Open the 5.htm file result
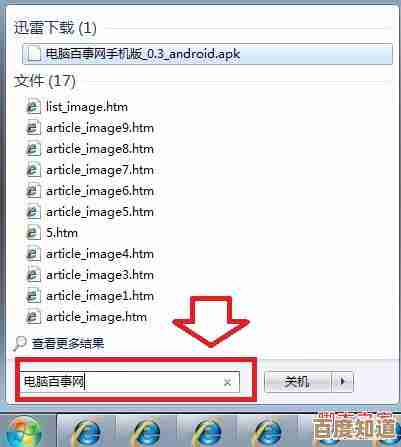 [x=62, y=233]
